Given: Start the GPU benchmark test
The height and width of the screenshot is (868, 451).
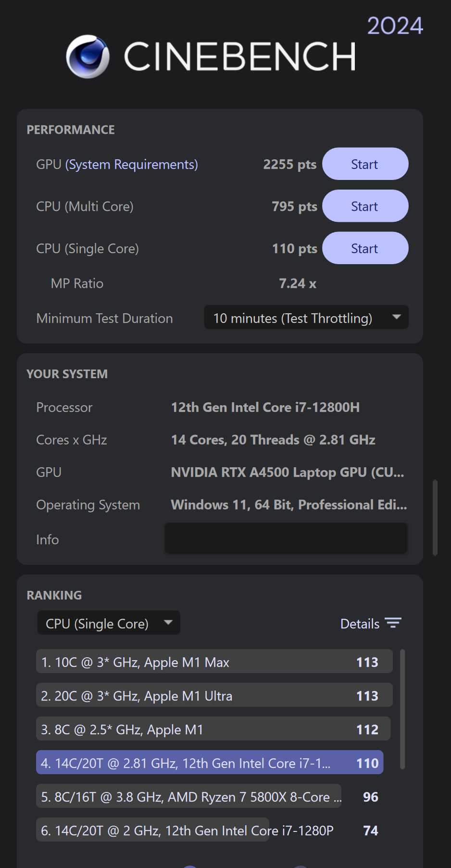Looking at the screenshot, I should tap(365, 164).
